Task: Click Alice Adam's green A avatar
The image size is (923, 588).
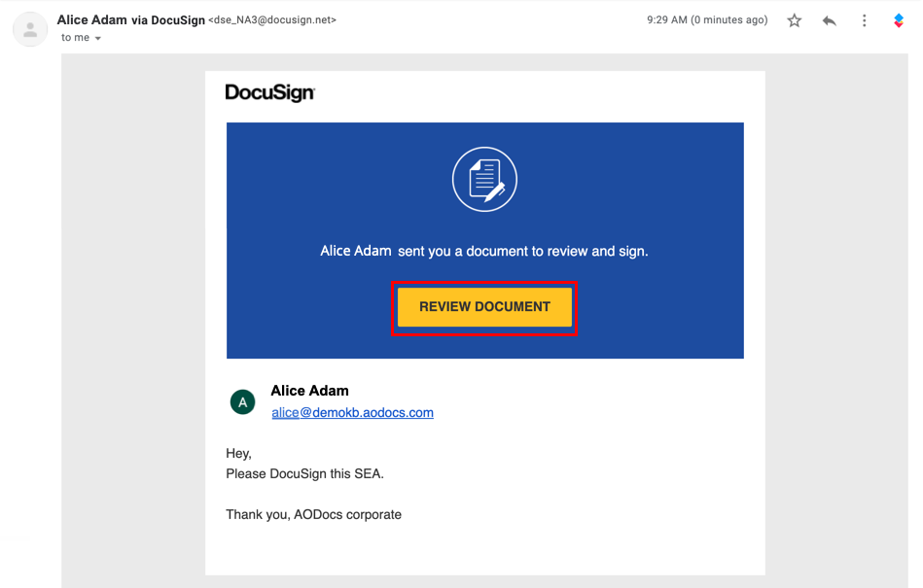Action: click(242, 402)
